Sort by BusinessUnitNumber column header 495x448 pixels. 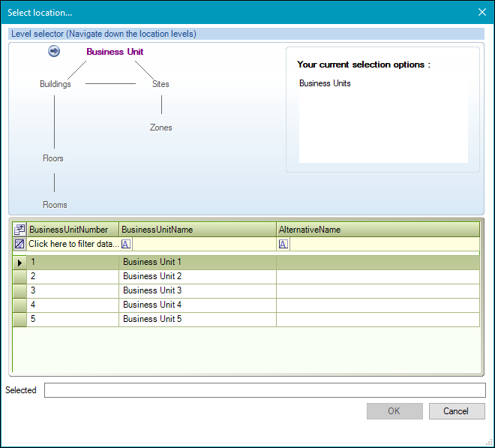pyautogui.click(x=73, y=230)
